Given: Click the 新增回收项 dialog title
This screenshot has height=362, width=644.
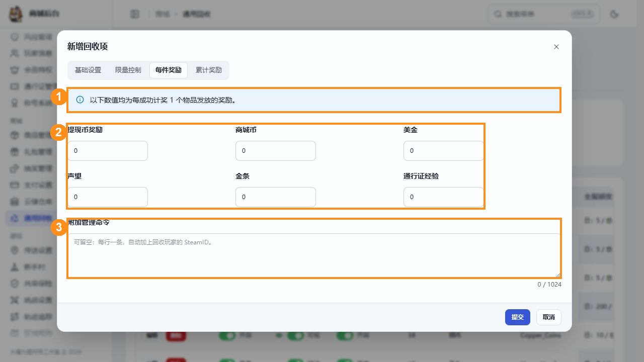Looking at the screenshot, I should 88,46.
